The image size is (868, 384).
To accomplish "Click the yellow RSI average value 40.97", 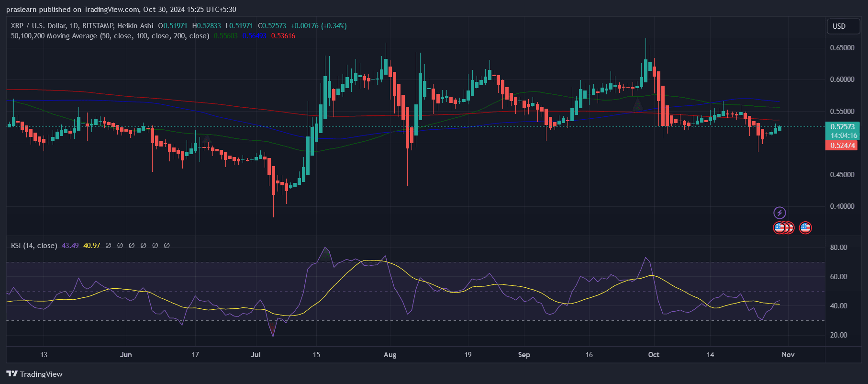I will click(x=92, y=246).
